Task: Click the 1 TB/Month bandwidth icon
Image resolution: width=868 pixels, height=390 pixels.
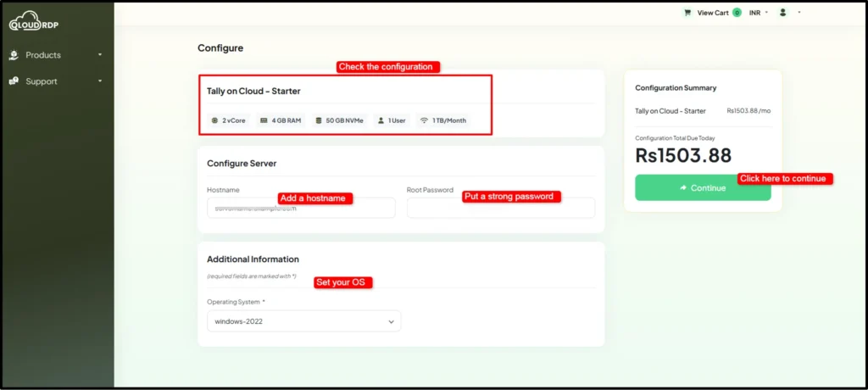Action: click(x=424, y=120)
